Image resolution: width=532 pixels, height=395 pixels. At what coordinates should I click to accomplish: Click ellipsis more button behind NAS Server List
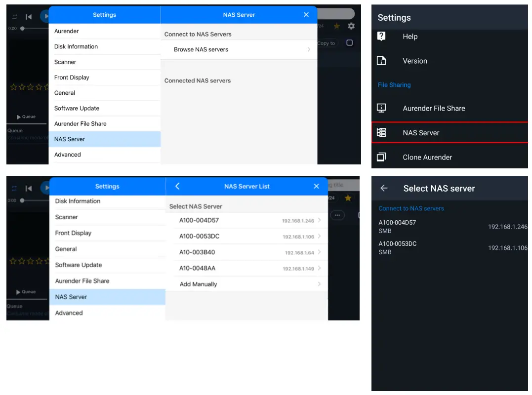(x=337, y=215)
